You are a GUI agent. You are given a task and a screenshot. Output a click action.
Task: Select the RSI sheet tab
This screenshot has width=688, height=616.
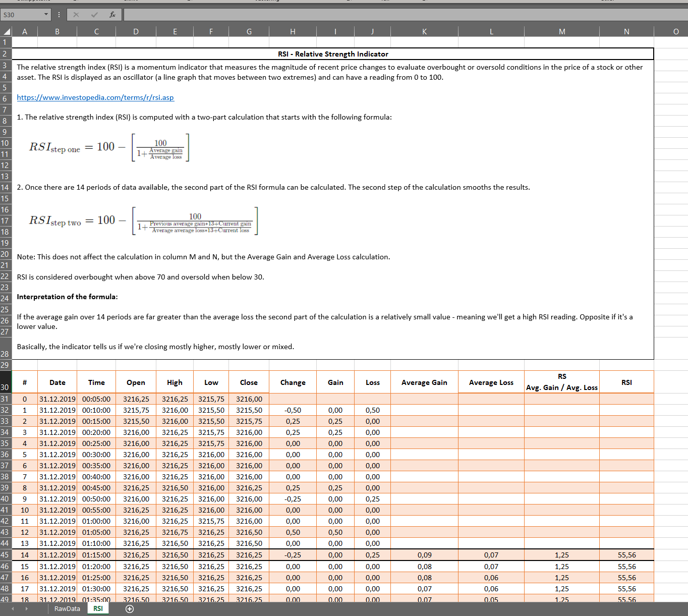pyautogui.click(x=98, y=609)
